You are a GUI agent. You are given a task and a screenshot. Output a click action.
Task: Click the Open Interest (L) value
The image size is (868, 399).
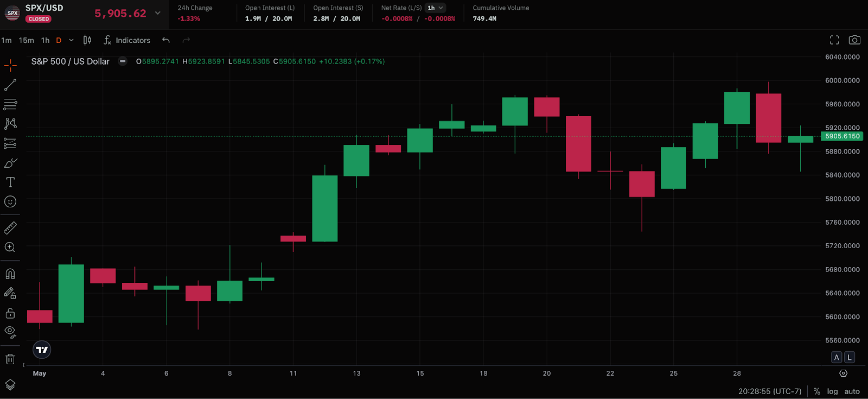tap(269, 18)
